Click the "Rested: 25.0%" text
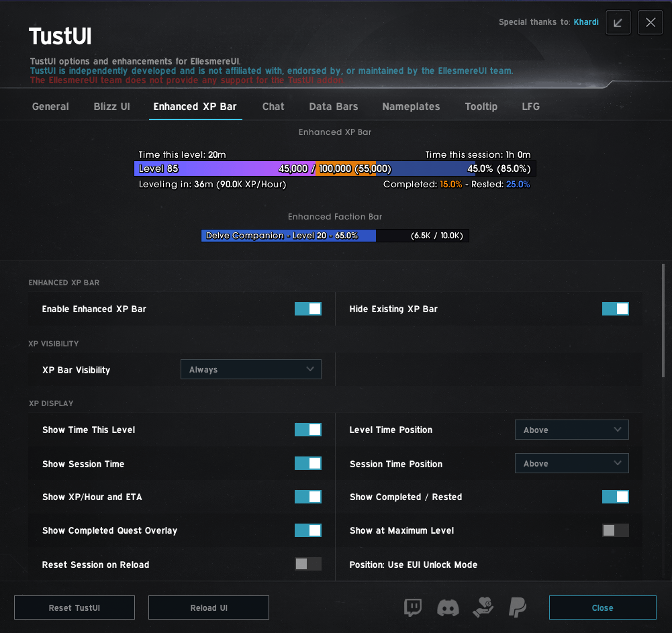Viewport: 672px width, 633px height. pos(501,185)
